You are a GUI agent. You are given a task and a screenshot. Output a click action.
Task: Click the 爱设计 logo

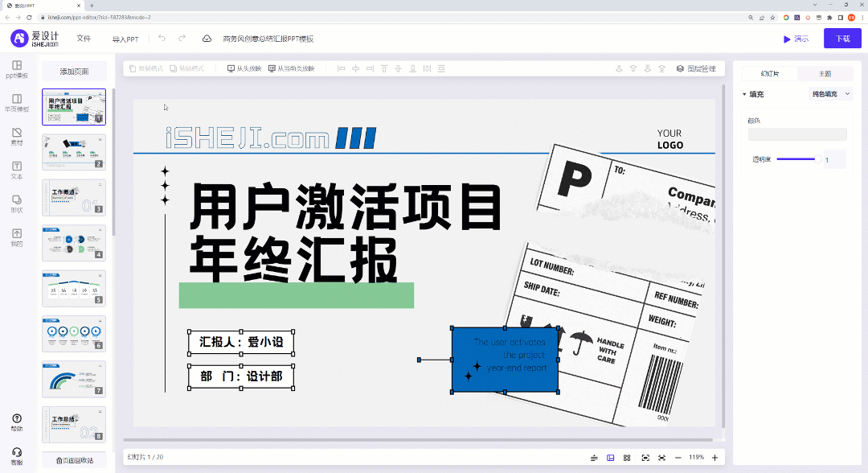tap(35, 39)
